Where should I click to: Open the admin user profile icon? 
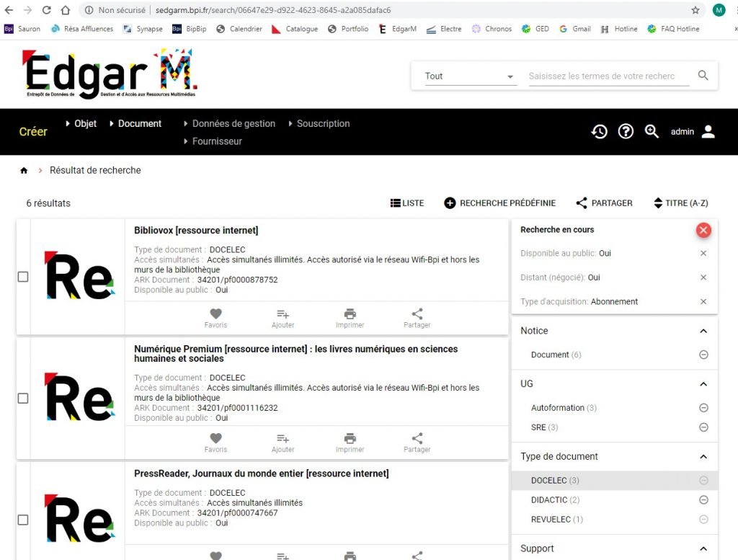pos(708,131)
